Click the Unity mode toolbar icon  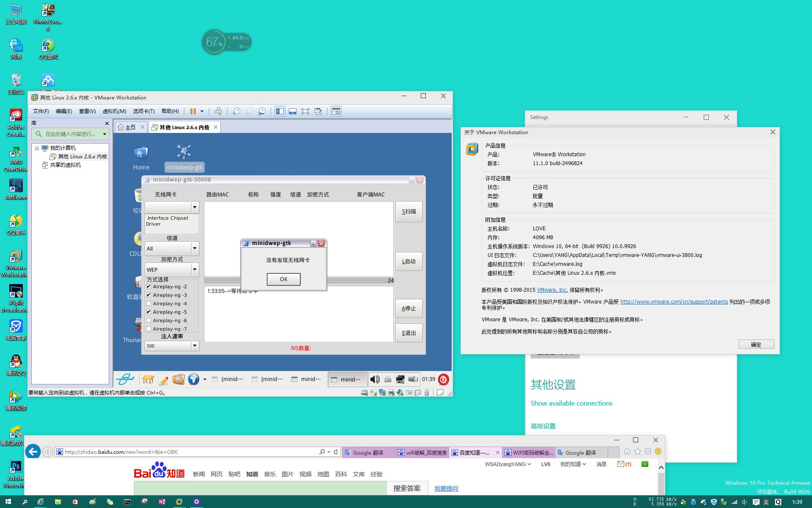point(318,111)
